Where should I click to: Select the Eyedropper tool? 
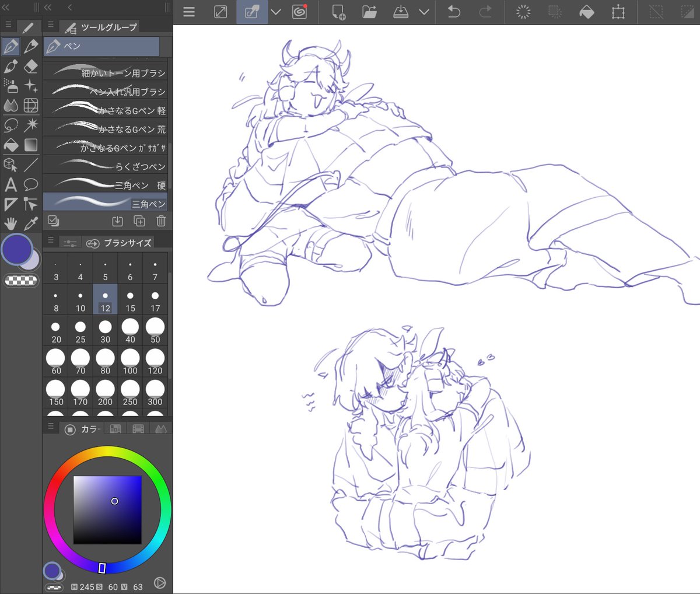[31, 223]
